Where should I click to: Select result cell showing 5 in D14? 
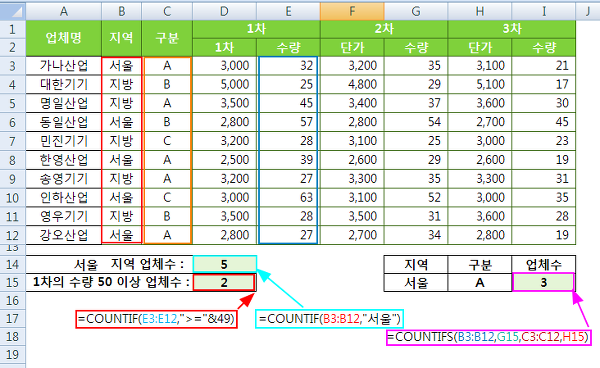click(224, 264)
